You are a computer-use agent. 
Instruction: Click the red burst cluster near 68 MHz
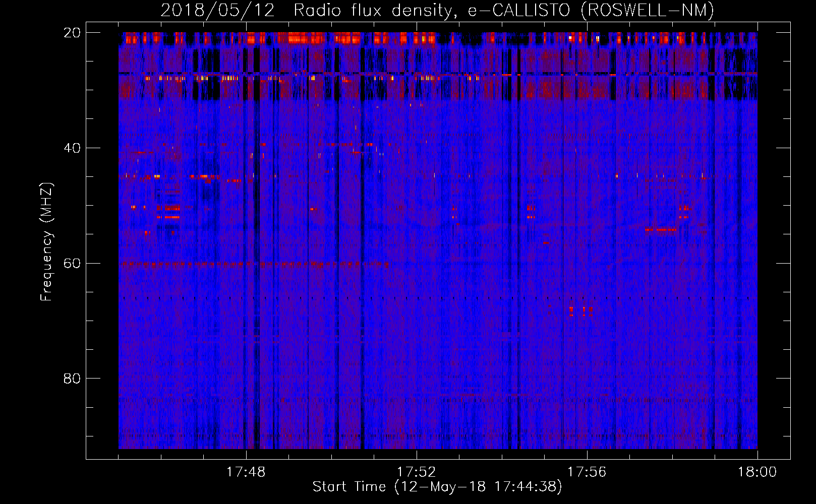click(x=580, y=311)
